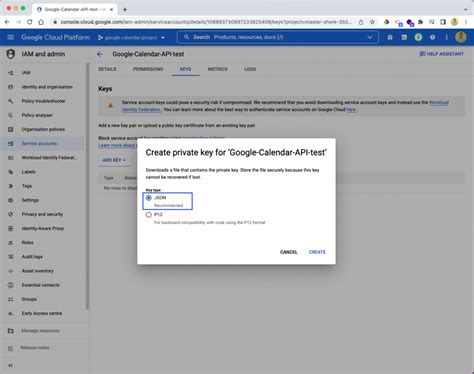This screenshot has width=474, height=374.
Task: Click the Policy troubleshooter wrench icon
Action: coord(11,101)
